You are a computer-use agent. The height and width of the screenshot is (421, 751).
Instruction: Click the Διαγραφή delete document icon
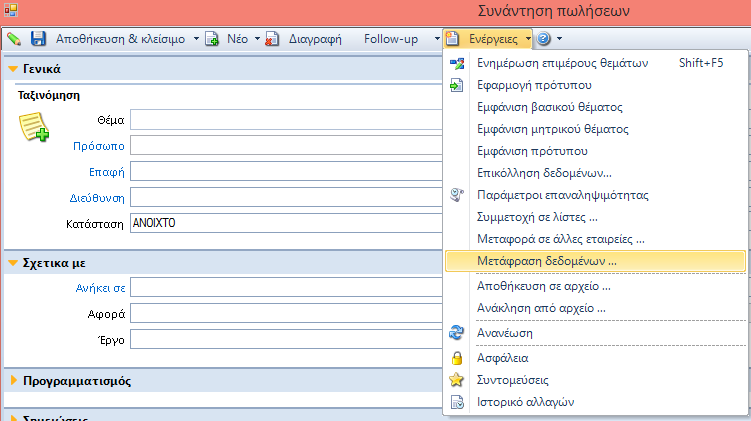(272, 39)
